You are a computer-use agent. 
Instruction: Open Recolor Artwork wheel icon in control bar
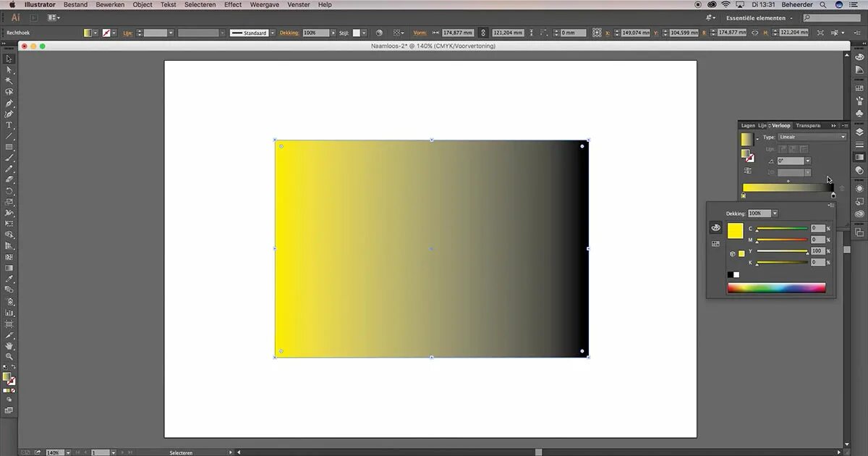379,33
